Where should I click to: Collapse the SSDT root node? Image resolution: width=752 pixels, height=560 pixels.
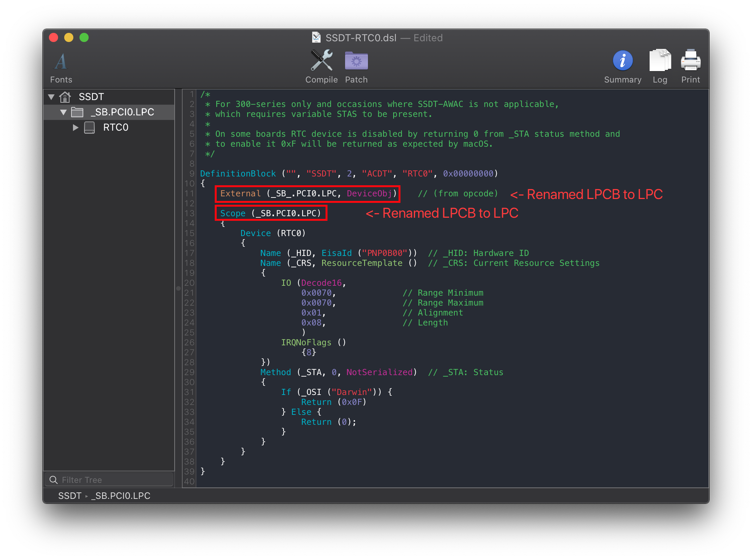point(52,97)
